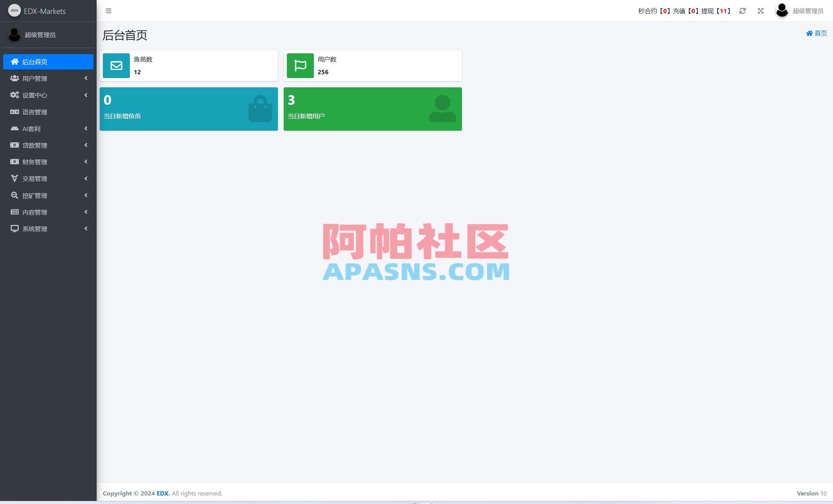
Task: Open the 设置中心 settings gear icon
Action: tap(15, 95)
